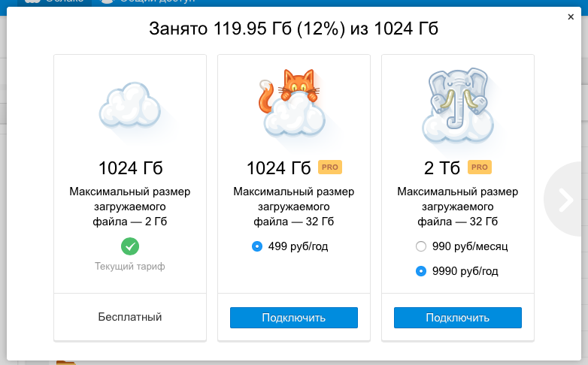Click Подключить for the 1024 Гб PRO plan
Image resolution: width=588 pixels, height=365 pixels.
294,318
